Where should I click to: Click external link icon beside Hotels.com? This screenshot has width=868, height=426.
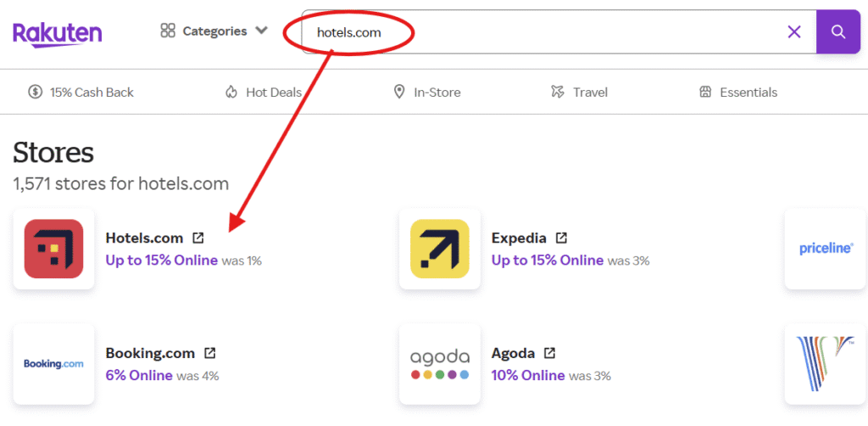(x=198, y=238)
